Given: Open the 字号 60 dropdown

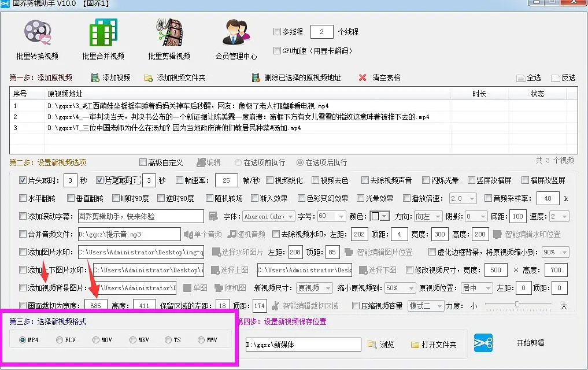Looking at the screenshot, I should point(331,216).
